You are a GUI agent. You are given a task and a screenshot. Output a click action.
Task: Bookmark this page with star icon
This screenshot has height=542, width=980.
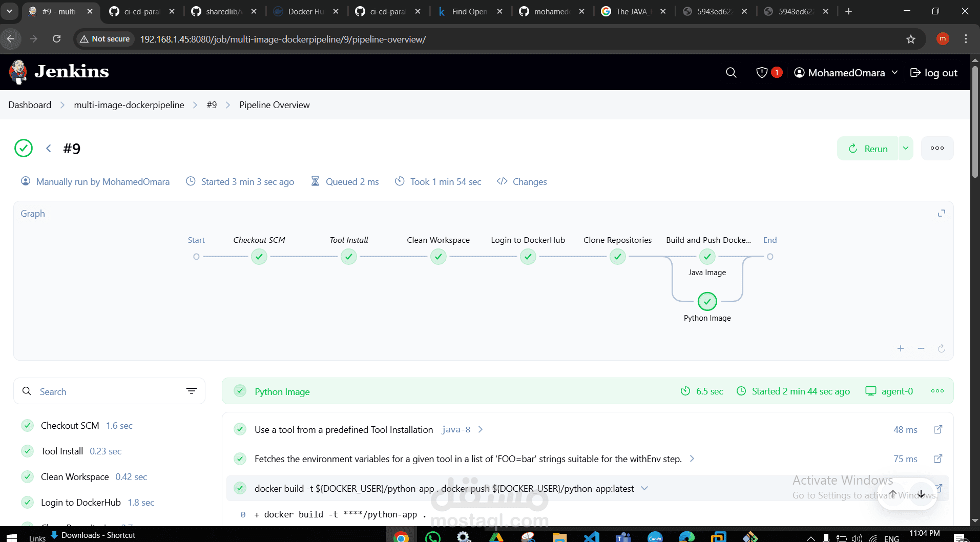pyautogui.click(x=910, y=39)
